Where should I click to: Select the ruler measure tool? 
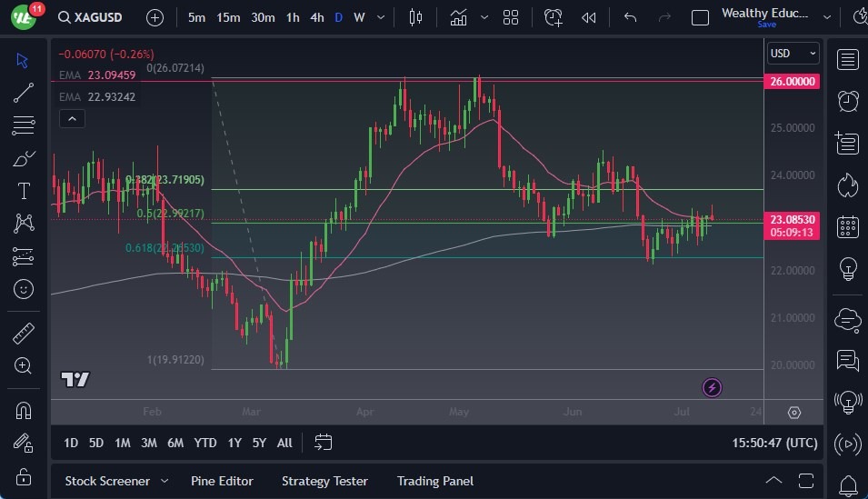pos(24,334)
